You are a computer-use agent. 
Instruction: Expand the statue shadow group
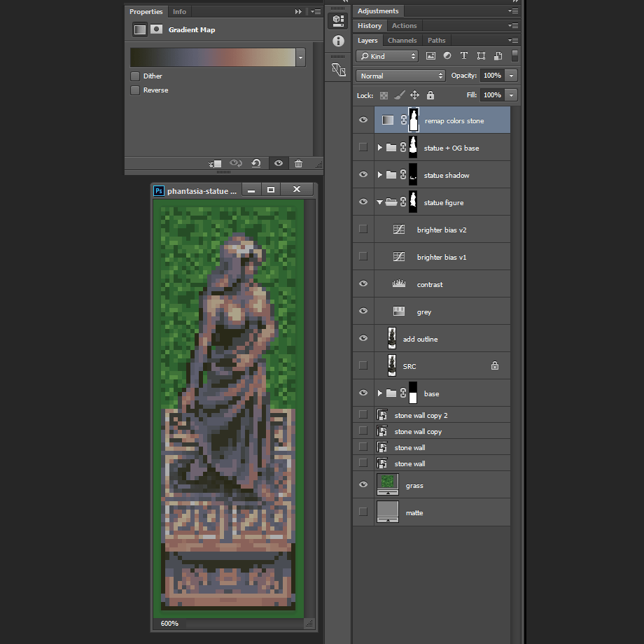(x=380, y=175)
